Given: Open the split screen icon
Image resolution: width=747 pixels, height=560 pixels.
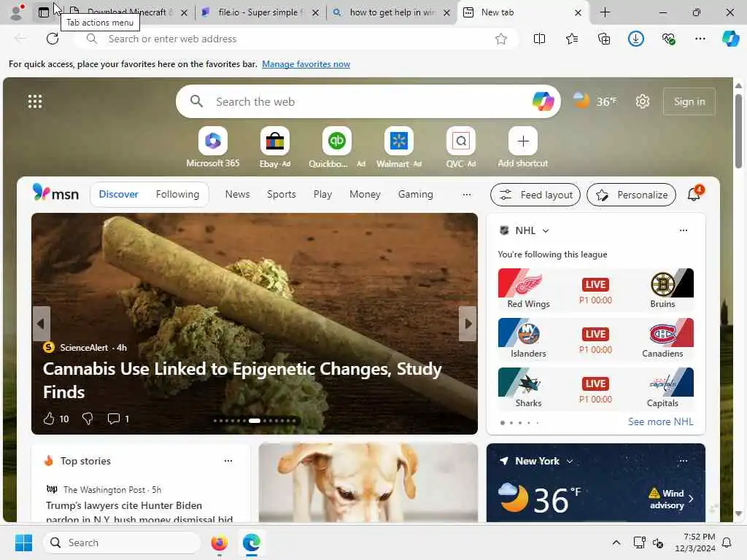Looking at the screenshot, I should point(539,39).
